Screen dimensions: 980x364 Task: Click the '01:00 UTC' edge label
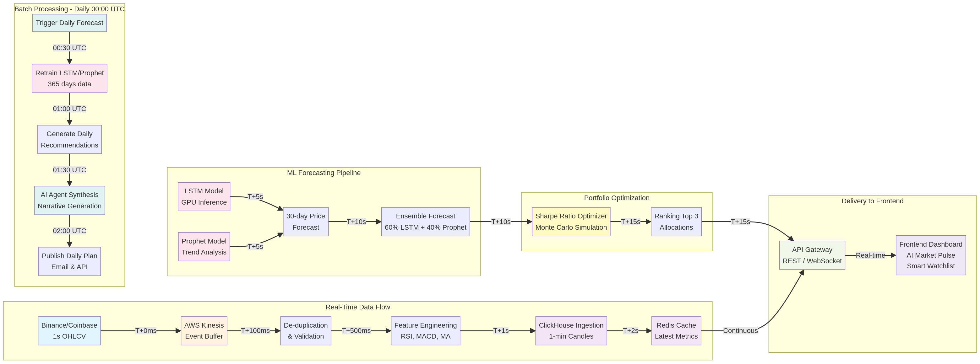click(x=69, y=109)
